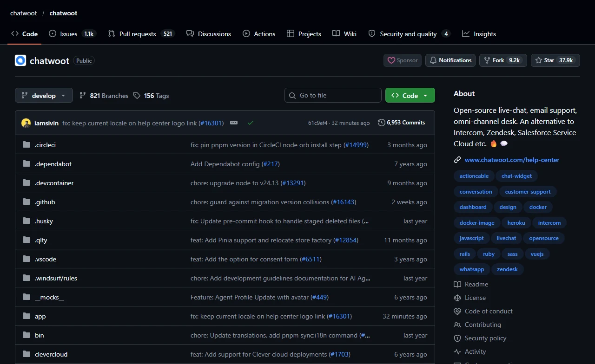Screen dimensions: 595x364
Task: View the Insights tab
Action: [x=479, y=34]
